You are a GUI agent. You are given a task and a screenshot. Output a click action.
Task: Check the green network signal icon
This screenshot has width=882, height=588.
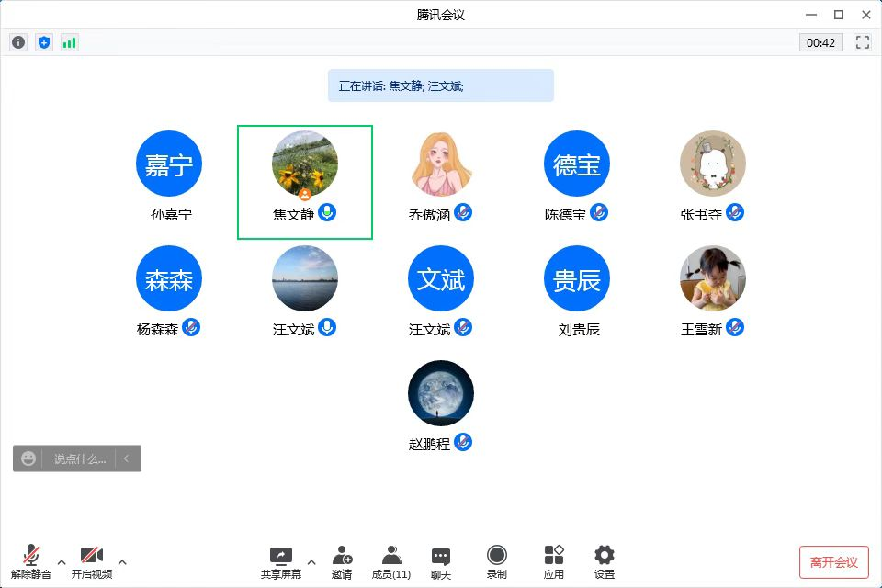(x=70, y=42)
